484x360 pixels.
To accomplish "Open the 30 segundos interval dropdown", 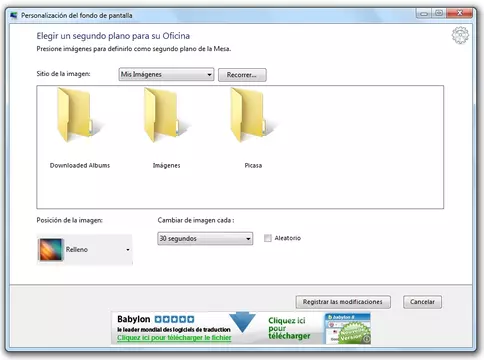I will (205, 239).
